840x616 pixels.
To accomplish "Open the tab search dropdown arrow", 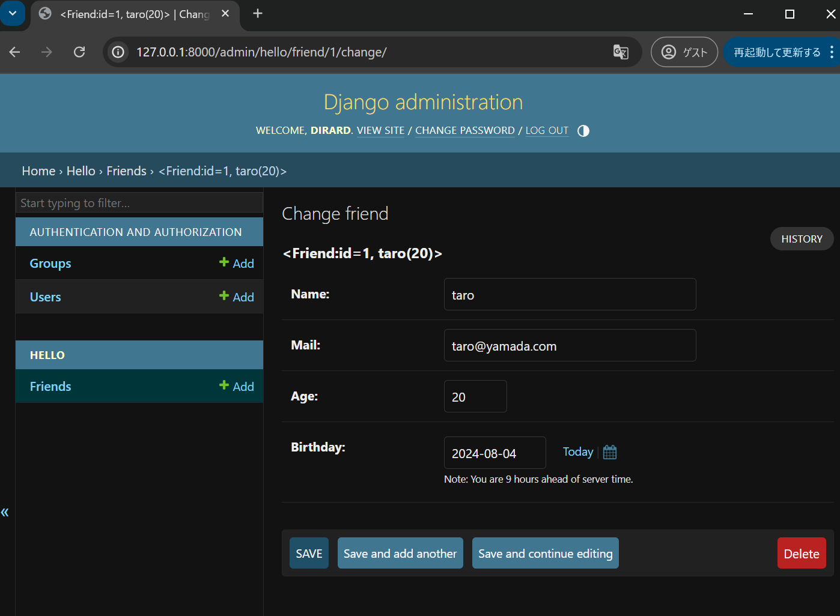I will 13,13.
